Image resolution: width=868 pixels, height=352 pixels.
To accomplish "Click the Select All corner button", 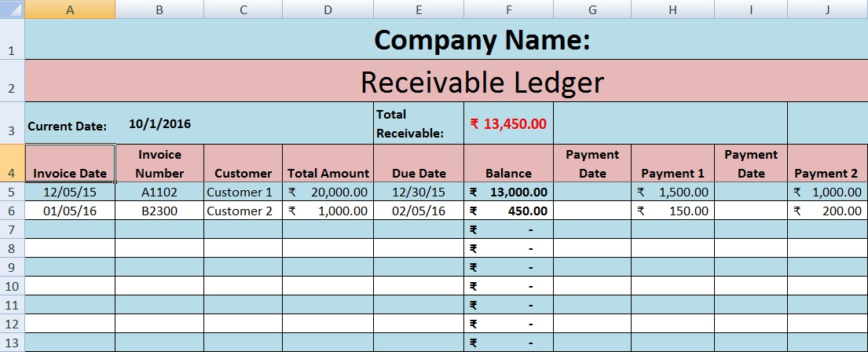I will click(13, 9).
